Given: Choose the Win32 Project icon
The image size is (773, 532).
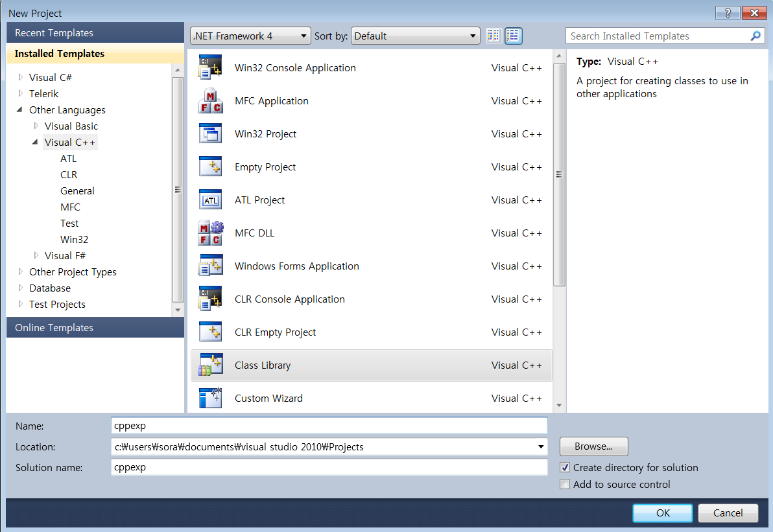Looking at the screenshot, I should click(x=210, y=133).
